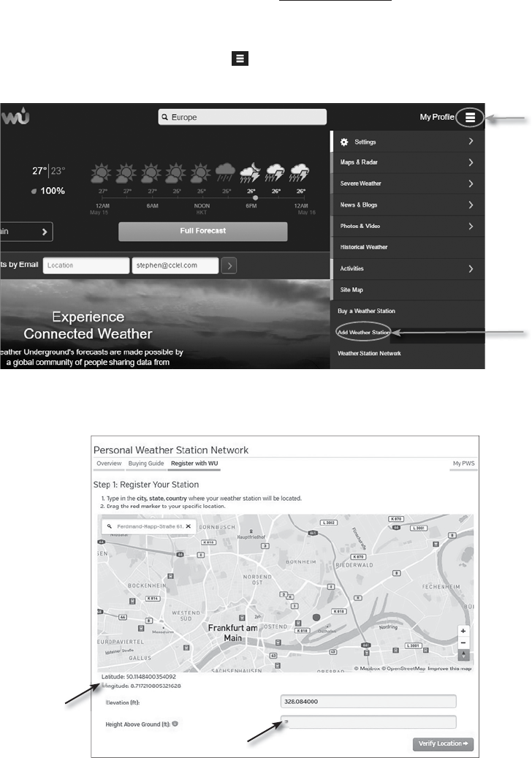This screenshot has height=758, width=532.
Task: Open the Mapbox attribution link
Action: 368,669
